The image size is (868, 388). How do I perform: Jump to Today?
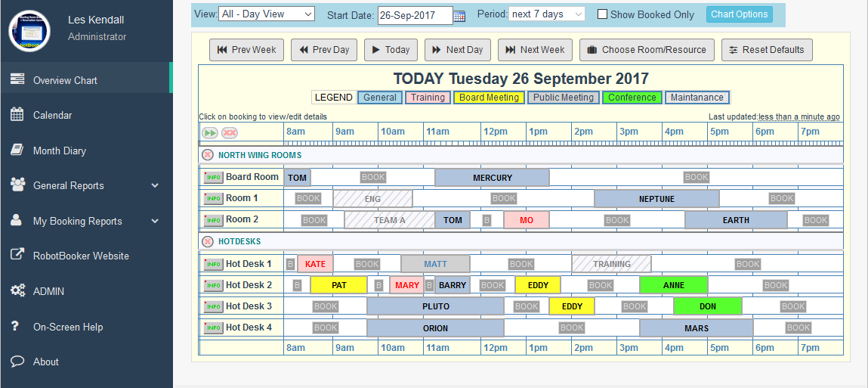(391, 49)
